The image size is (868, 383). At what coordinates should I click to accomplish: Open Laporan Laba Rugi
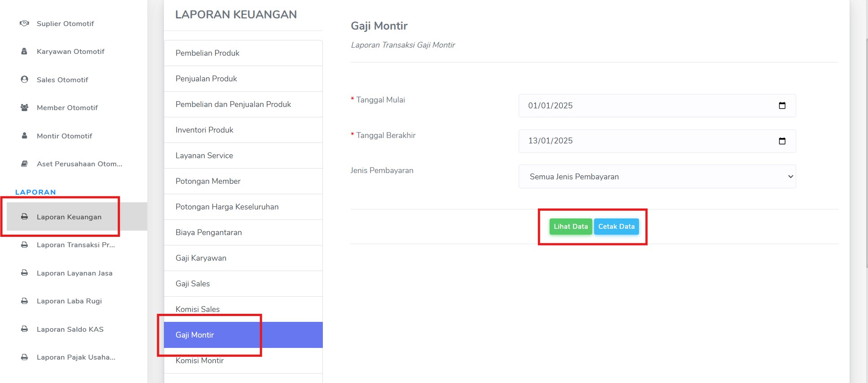[69, 301]
